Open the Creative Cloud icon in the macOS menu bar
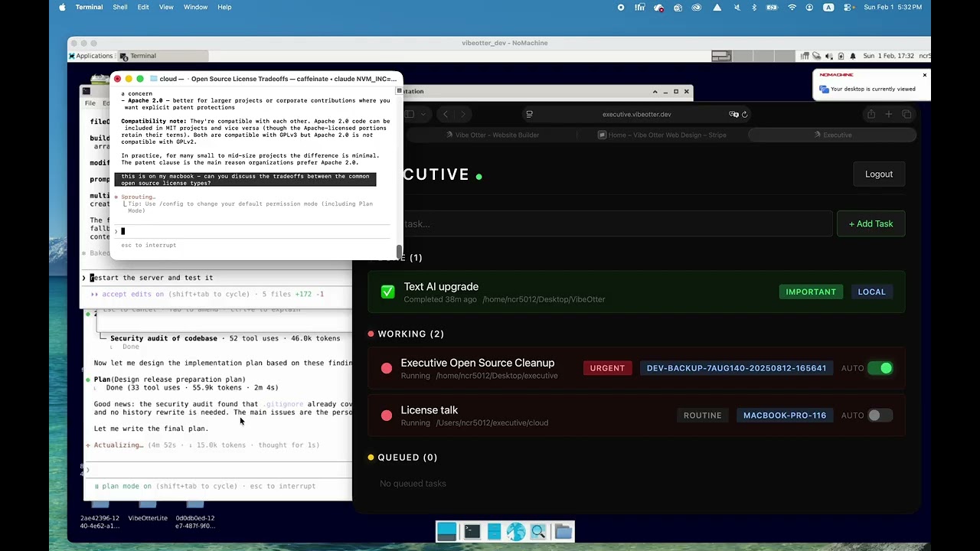This screenshot has width=980, height=551. pos(697,7)
